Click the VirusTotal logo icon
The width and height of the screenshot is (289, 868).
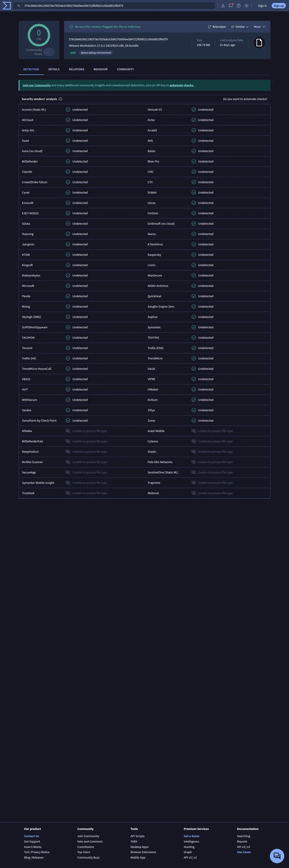(x=6, y=6)
